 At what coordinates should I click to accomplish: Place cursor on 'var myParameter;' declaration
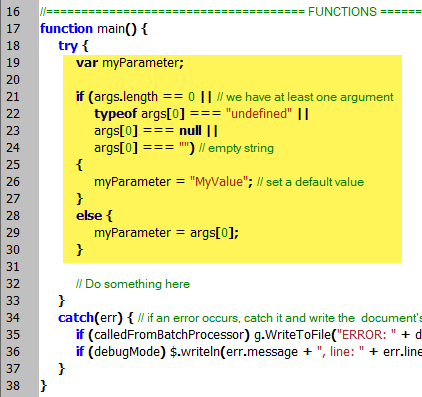(x=130, y=63)
